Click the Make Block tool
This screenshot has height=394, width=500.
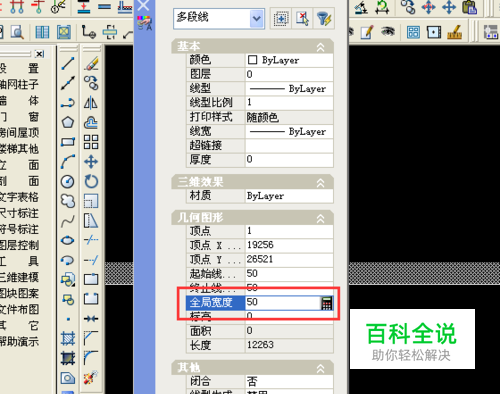point(68,299)
